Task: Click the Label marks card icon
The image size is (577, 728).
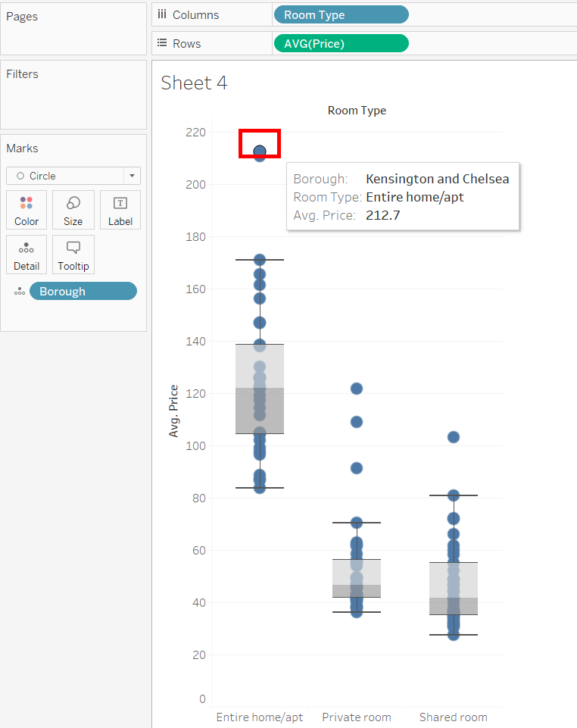Action: click(120, 203)
